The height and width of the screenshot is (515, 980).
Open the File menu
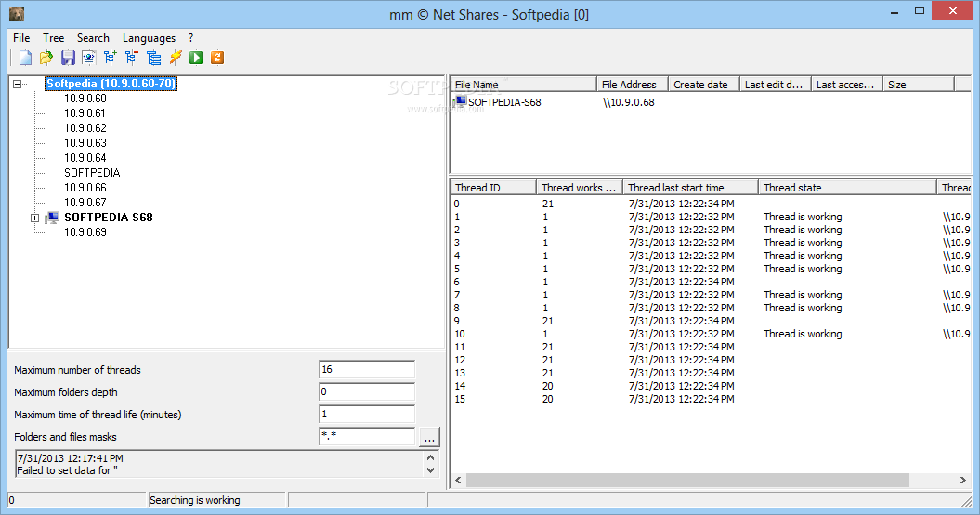pyautogui.click(x=21, y=38)
